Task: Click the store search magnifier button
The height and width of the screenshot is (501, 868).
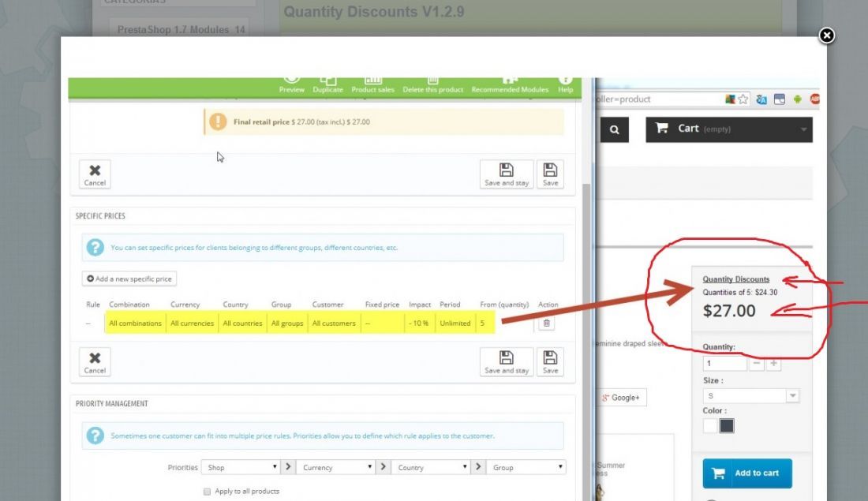Action: click(x=615, y=129)
